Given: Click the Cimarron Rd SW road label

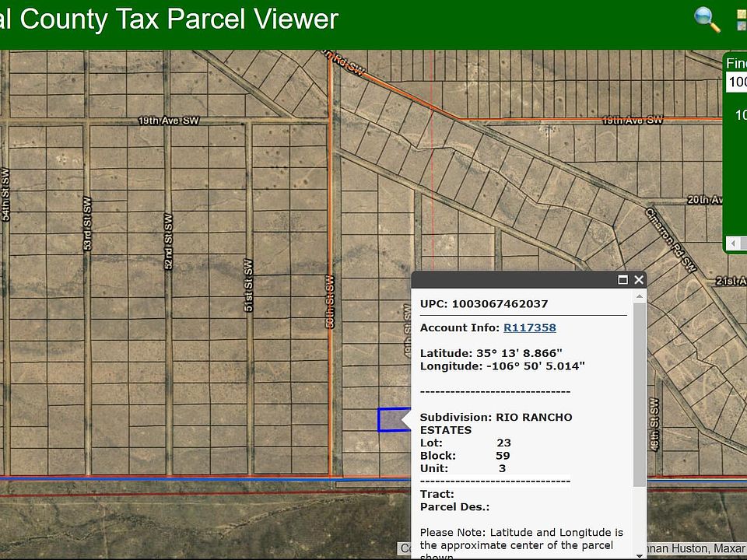Looking at the screenshot, I should click(x=671, y=240).
